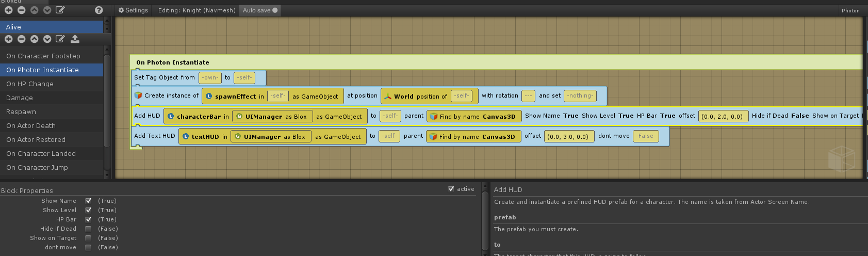Image resolution: width=868 pixels, height=256 pixels.
Task: Click the export upload icon in the events toolbar
Action: 75,39
